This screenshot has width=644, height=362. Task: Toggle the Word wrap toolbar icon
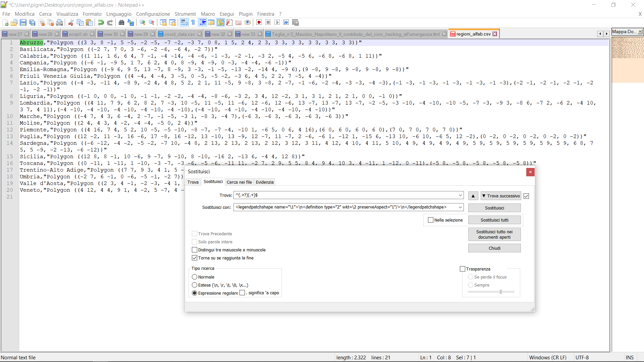184,22
